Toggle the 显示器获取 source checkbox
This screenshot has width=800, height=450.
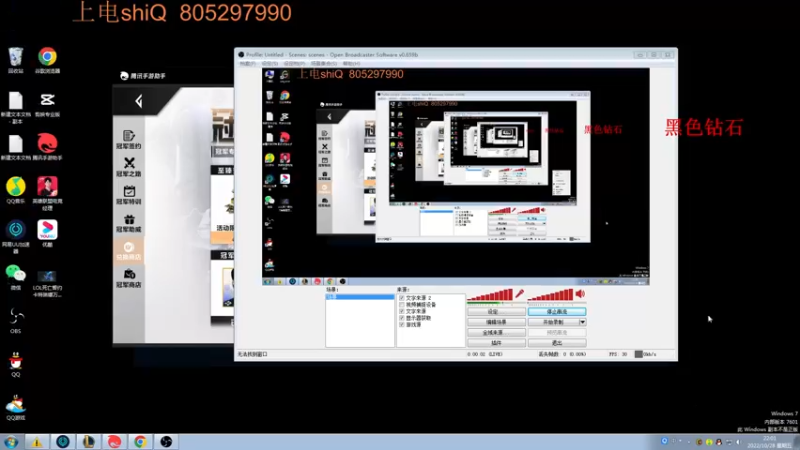tap(402, 318)
